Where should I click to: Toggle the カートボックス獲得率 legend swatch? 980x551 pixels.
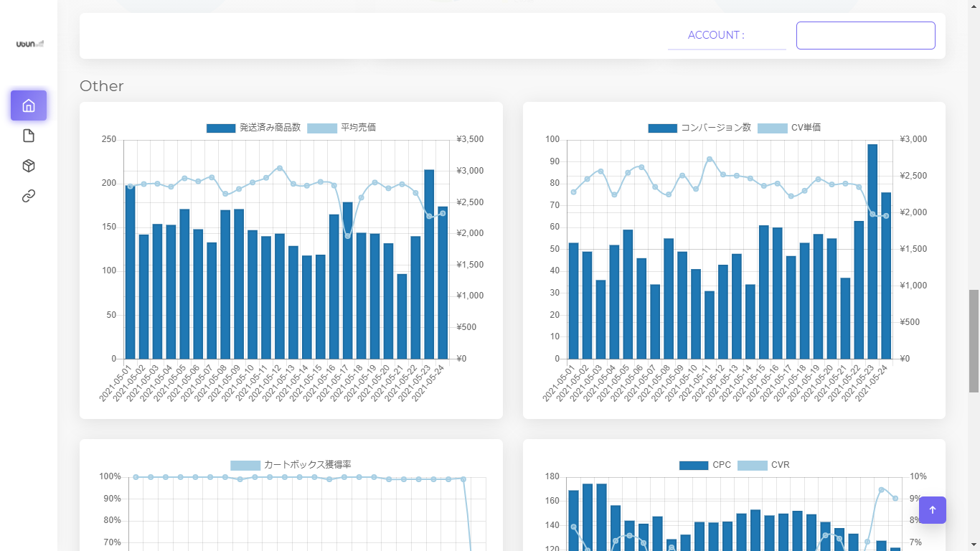point(245,465)
